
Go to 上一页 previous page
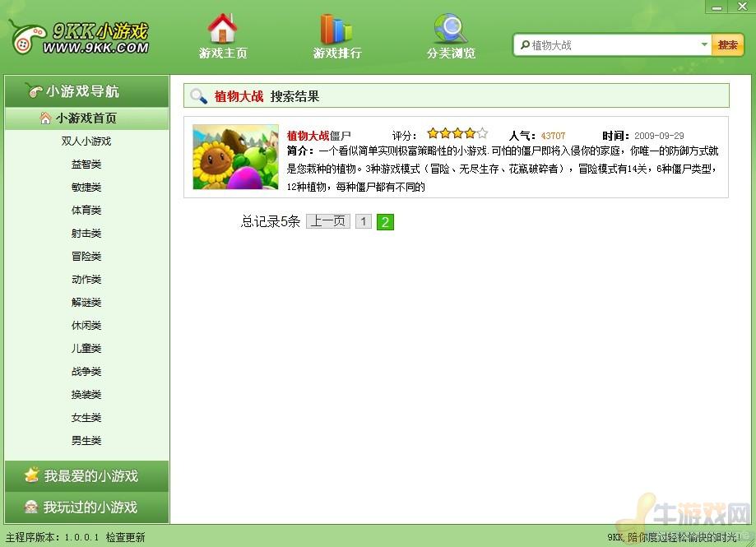[x=328, y=221]
